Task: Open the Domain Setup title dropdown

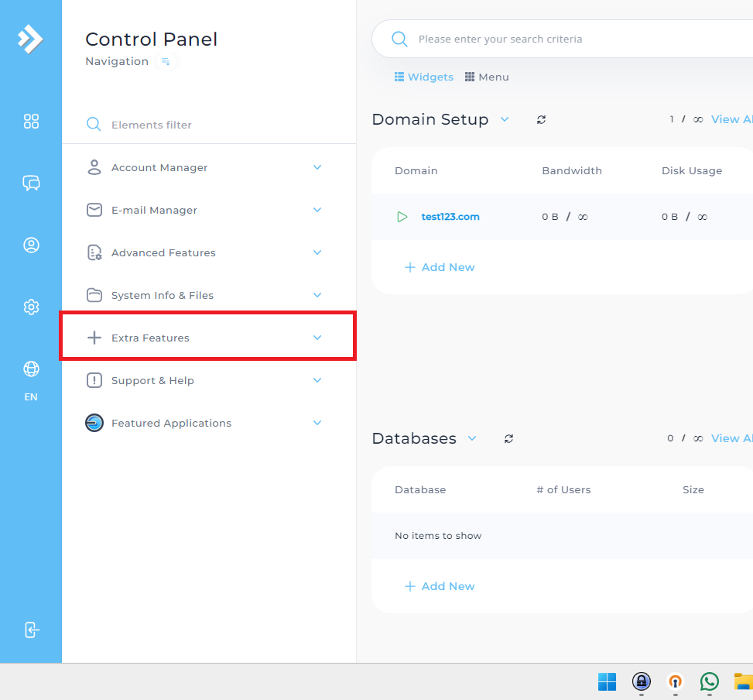Action: 505,119
